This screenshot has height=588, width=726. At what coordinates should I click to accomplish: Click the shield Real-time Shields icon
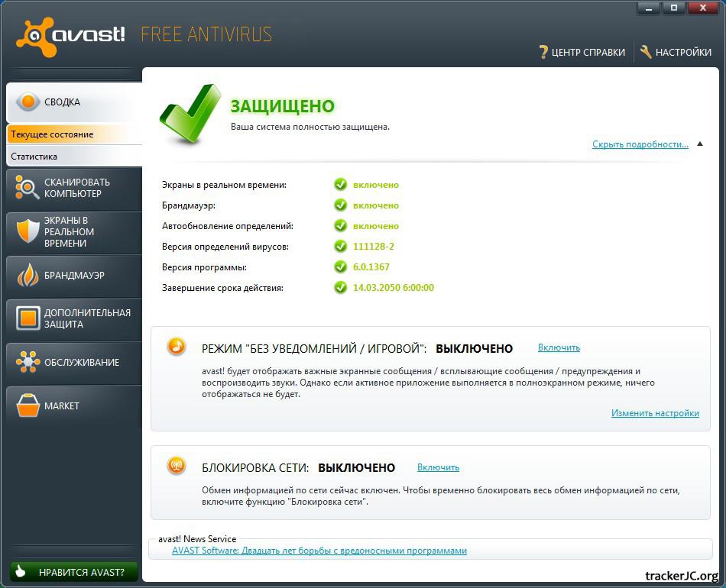click(28, 231)
